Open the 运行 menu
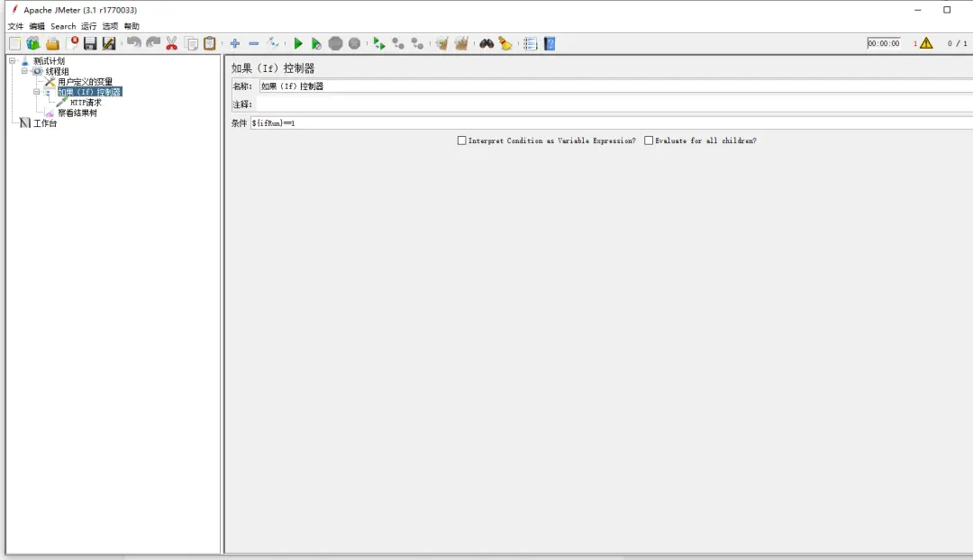The width and height of the screenshot is (973, 560). (x=88, y=26)
